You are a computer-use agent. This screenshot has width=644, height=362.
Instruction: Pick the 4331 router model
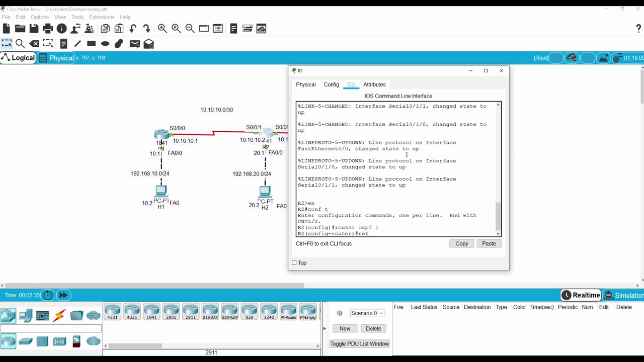point(112,312)
